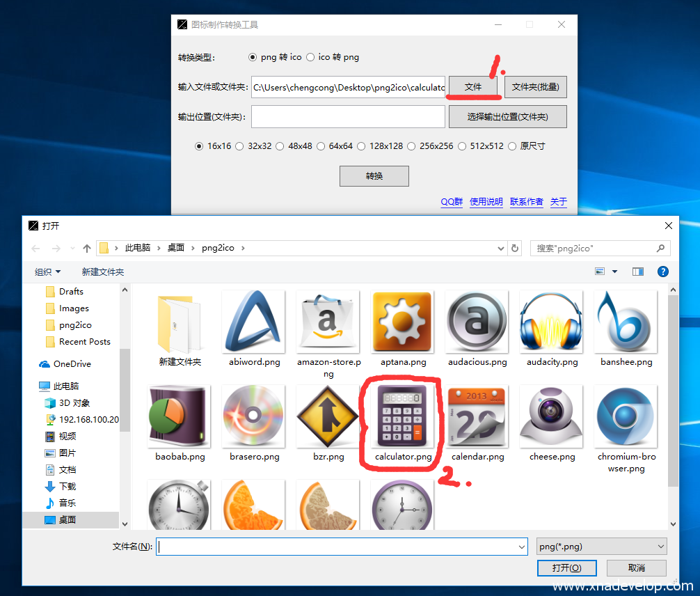Open the 桌面 item in navigation tree
The image size is (700, 596).
(x=67, y=519)
